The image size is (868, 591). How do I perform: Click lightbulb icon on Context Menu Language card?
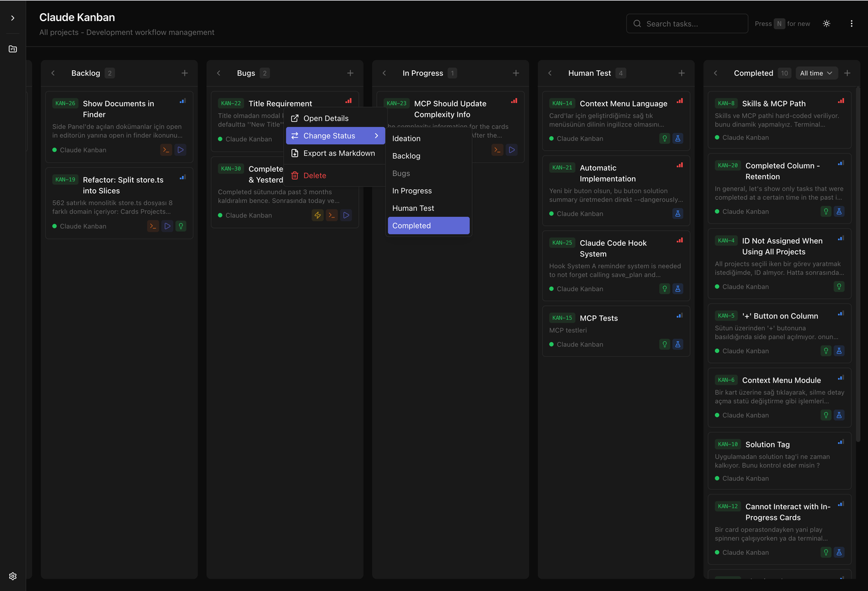point(664,139)
